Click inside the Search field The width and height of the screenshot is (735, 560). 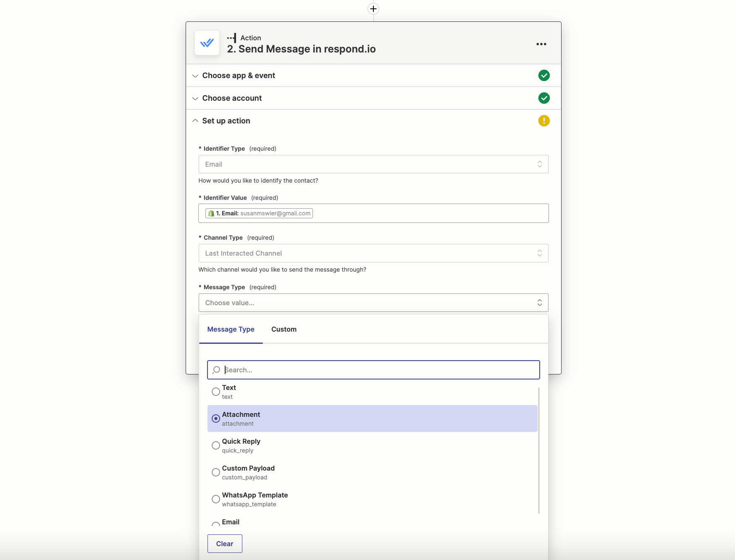(x=373, y=370)
